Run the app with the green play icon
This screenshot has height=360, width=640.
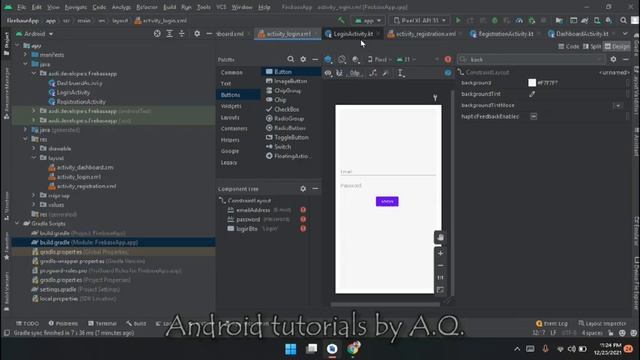[x=458, y=20]
